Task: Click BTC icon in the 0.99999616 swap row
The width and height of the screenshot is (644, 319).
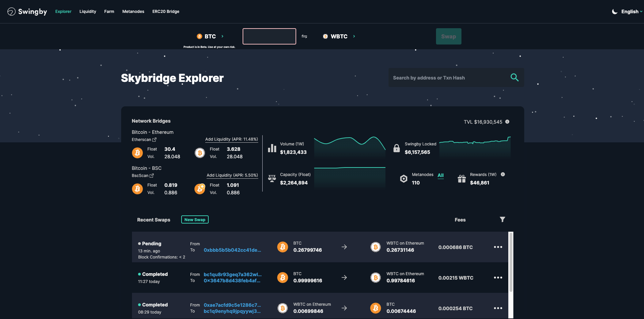Action: 283,278
